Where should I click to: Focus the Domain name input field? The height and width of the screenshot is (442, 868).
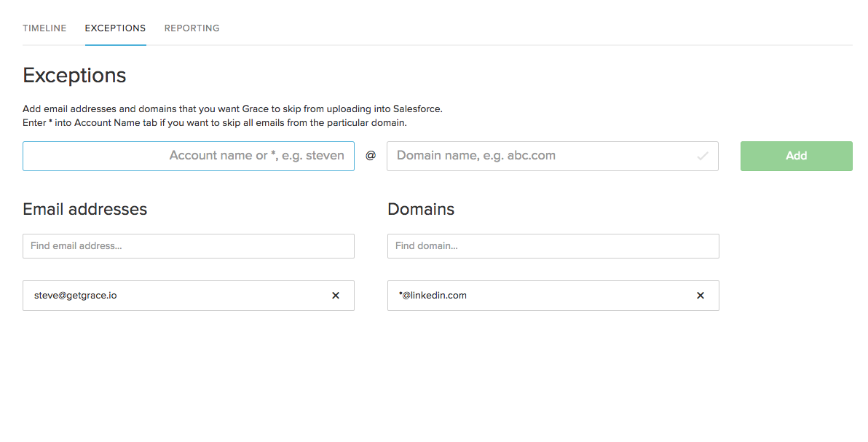[553, 156]
